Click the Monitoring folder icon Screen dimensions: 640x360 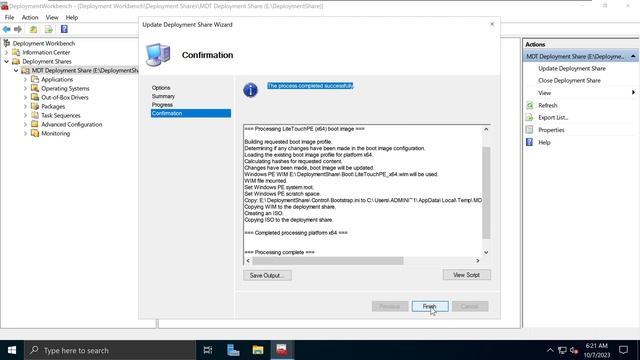tap(35, 133)
